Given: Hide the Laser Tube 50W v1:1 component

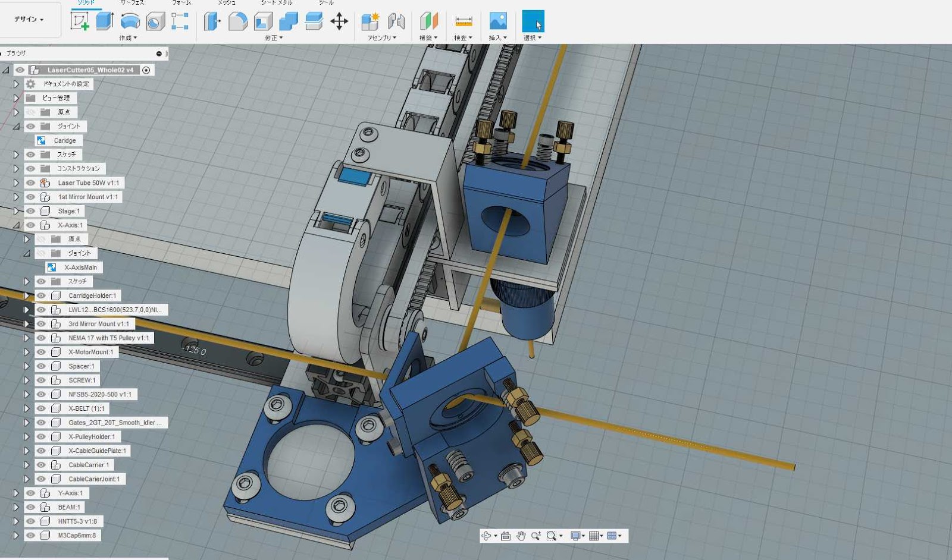Looking at the screenshot, I should 30,183.
